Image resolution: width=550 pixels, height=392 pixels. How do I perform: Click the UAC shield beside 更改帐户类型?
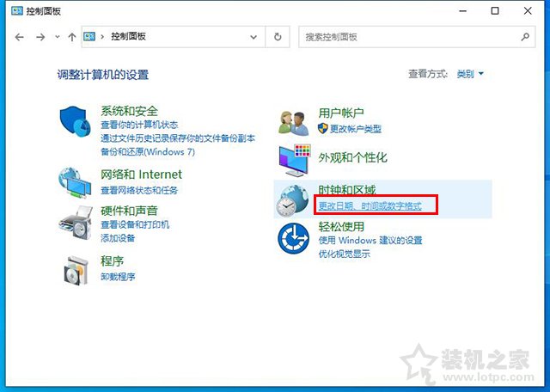323,128
